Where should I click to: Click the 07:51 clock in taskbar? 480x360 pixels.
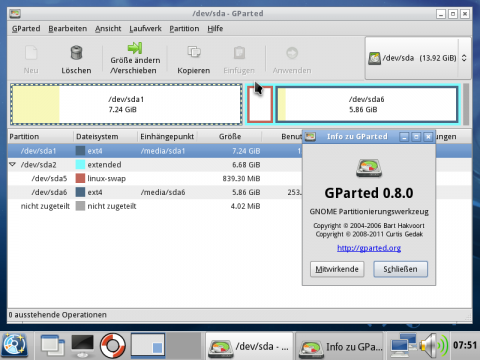click(x=465, y=345)
